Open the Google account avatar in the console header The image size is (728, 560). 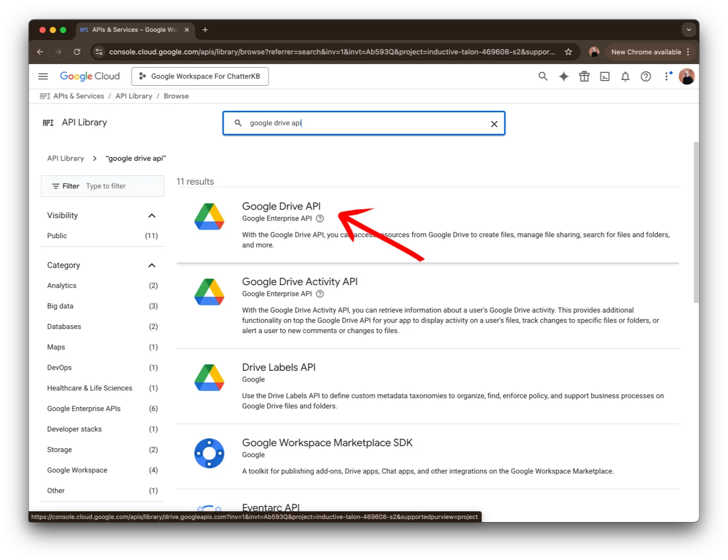click(x=686, y=76)
